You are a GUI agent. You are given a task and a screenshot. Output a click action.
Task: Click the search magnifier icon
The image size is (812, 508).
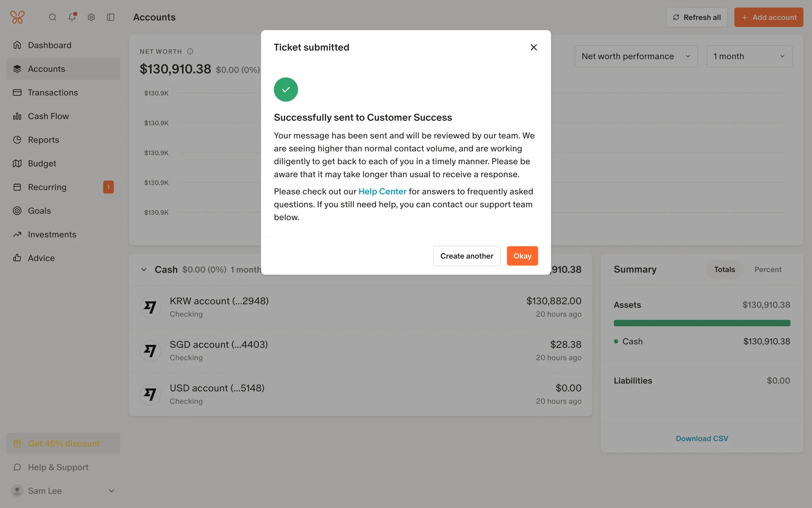[52, 17]
